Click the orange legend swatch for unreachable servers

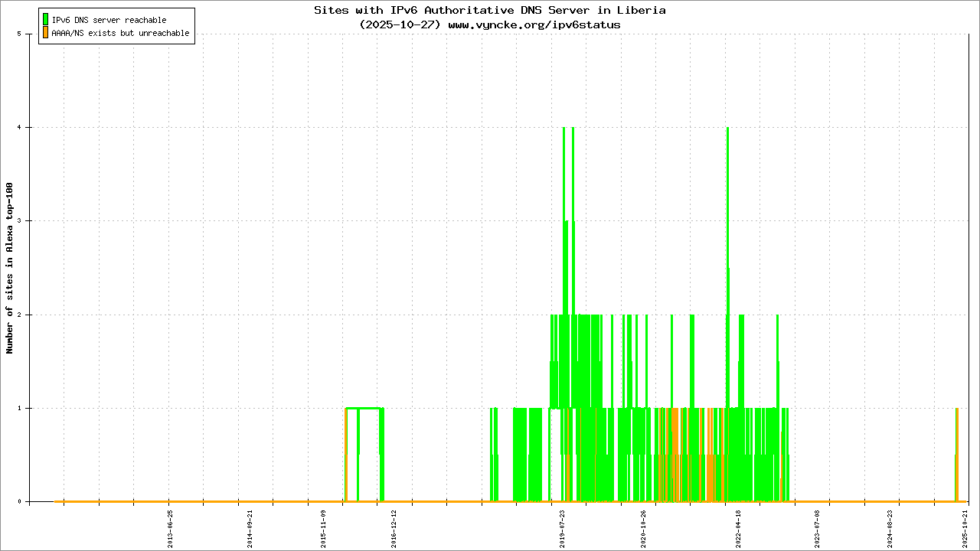click(x=45, y=33)
